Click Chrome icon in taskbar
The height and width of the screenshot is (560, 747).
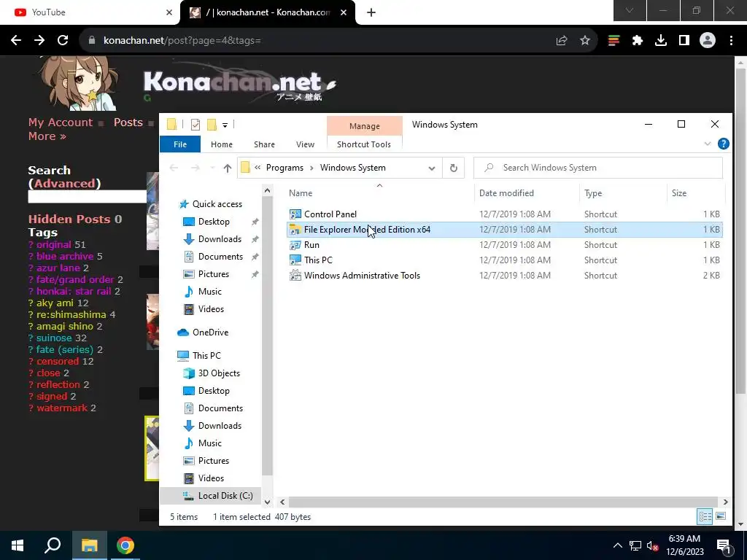[125, 545]
